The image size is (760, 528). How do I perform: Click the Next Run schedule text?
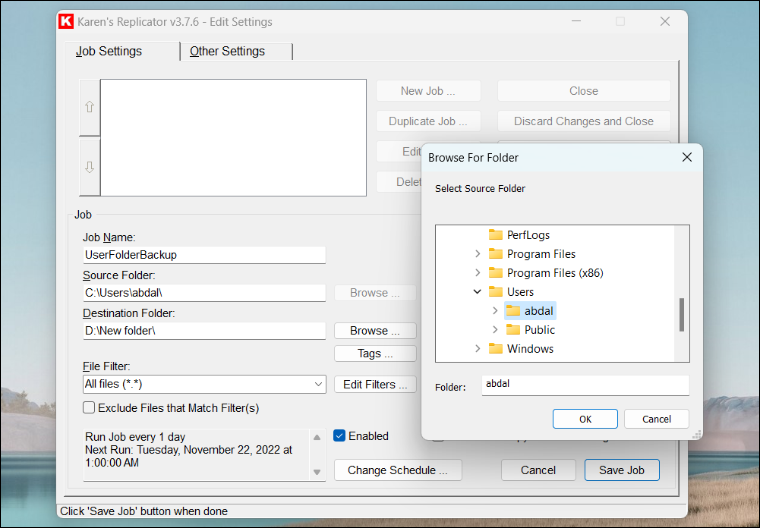pos(189,456)
